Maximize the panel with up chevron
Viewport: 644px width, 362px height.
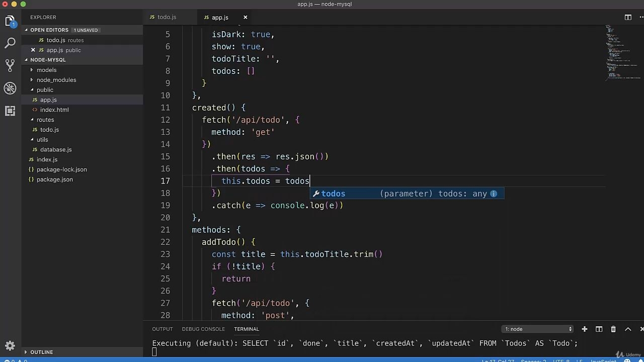(628, 329)
